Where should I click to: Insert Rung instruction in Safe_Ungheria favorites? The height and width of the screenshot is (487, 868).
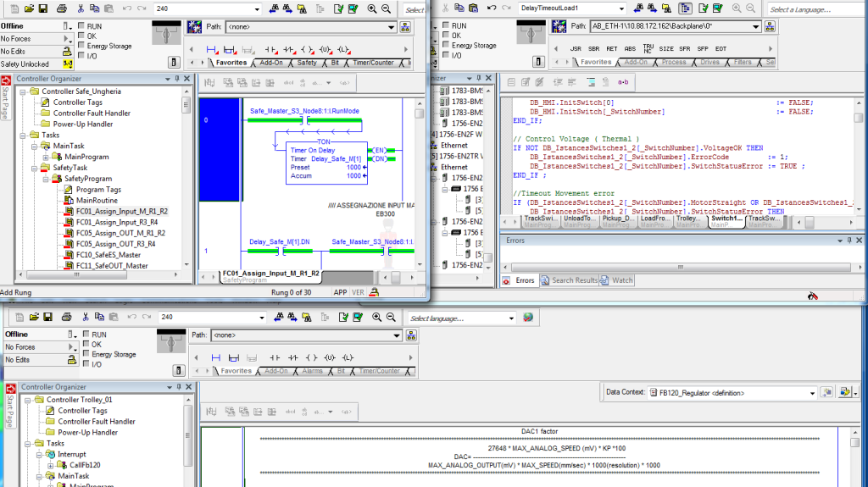211,49
